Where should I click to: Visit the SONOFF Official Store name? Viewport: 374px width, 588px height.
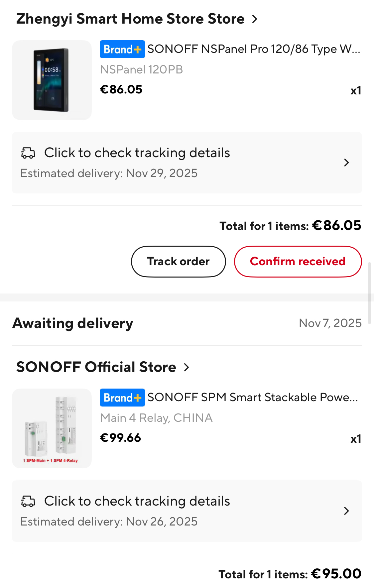(96, 367)
